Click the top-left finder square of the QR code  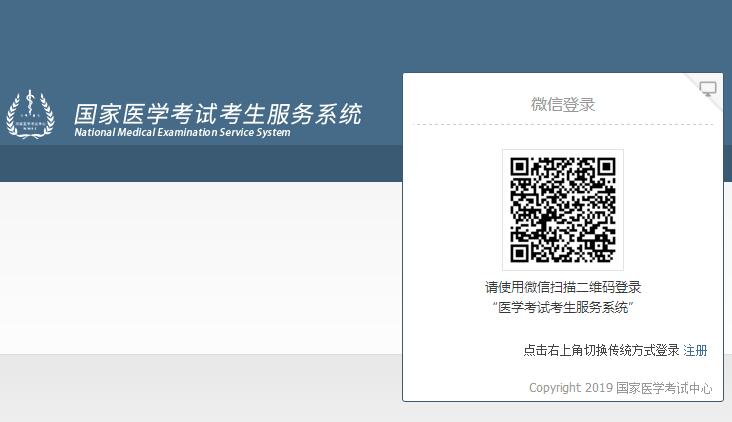524,171
